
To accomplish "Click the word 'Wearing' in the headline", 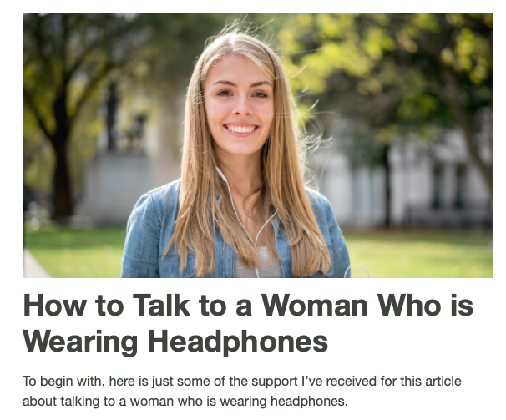I will coord(80,342).
